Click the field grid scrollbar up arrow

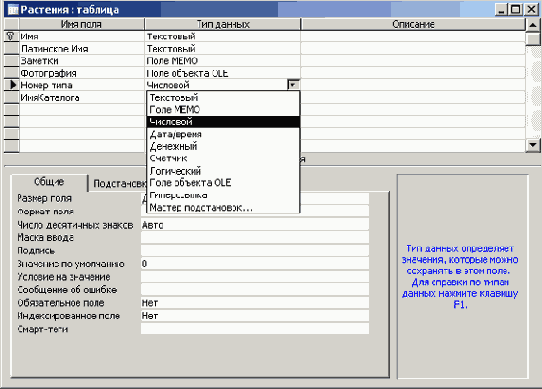tap(533, 25)
